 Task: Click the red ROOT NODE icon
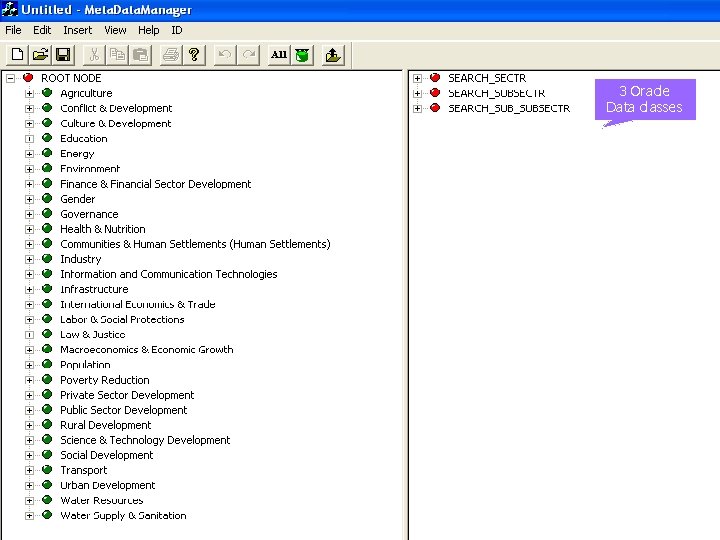point(28,78)
